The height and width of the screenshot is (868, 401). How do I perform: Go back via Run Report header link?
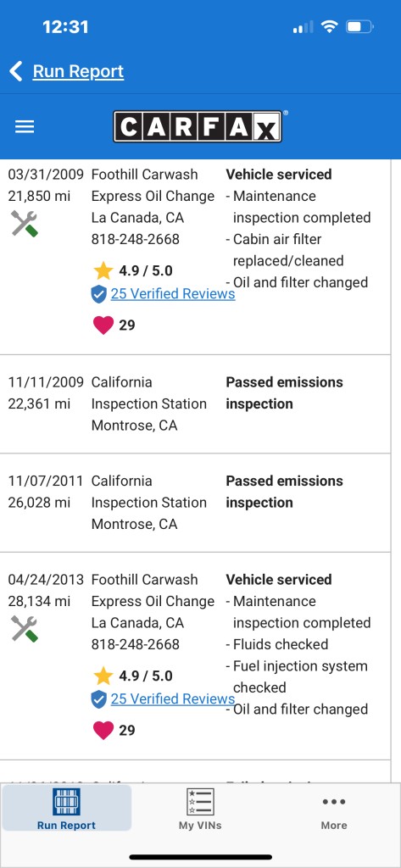[x=78, y=71]
